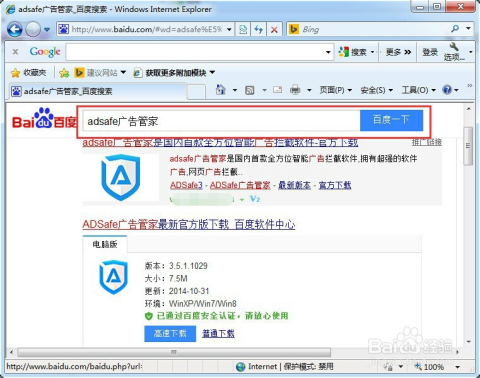The image size is (480, 378).
Task: Click the 高速下载 download button
Action: click(x=170, y=333)
